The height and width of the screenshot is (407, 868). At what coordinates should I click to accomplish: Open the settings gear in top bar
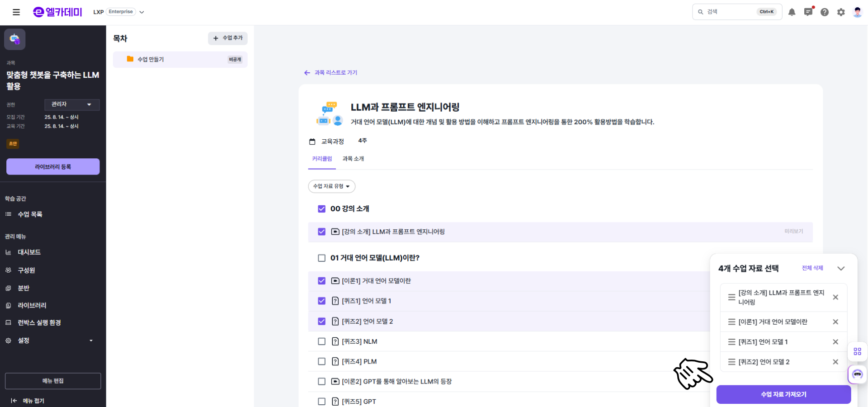tap(841, 12)
